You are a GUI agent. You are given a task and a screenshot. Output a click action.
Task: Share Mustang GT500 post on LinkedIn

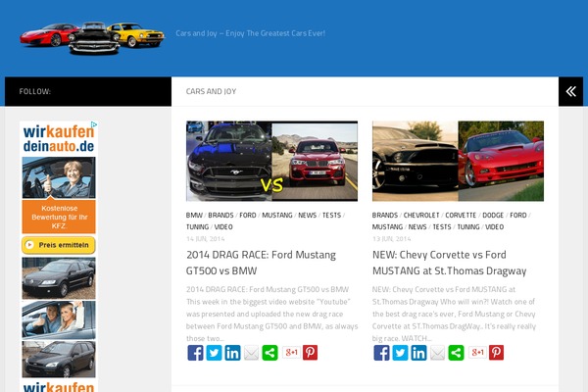tap(232, 353)
